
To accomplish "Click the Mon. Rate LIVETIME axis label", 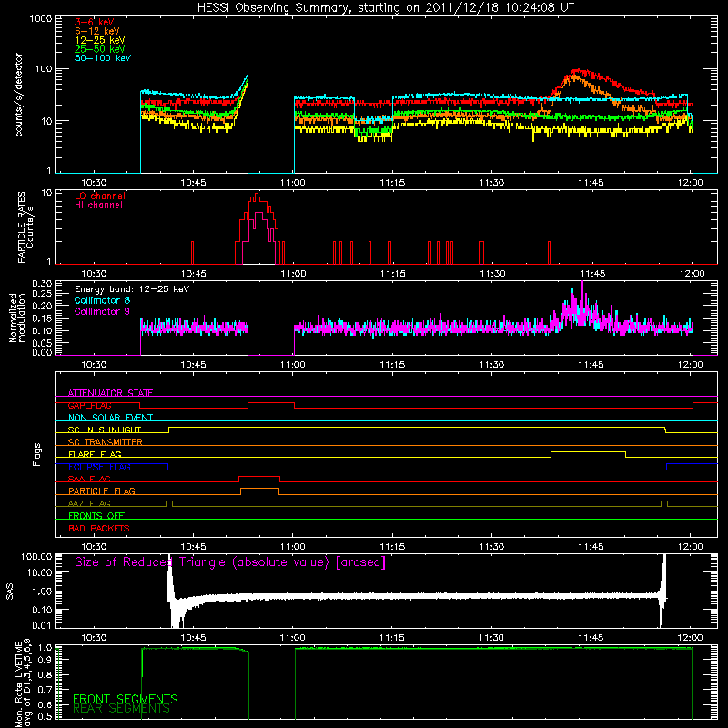I will [x=24, y=684].
